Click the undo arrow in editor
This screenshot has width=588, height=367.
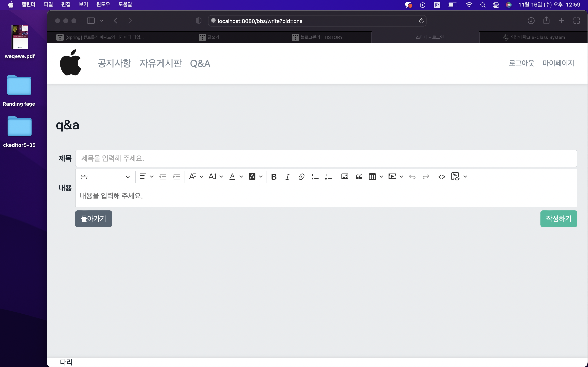coord(412,177)
